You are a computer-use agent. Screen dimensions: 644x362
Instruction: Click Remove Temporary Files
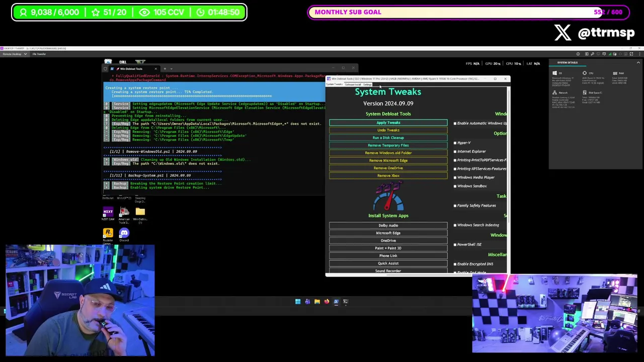(x=388, y=145)
